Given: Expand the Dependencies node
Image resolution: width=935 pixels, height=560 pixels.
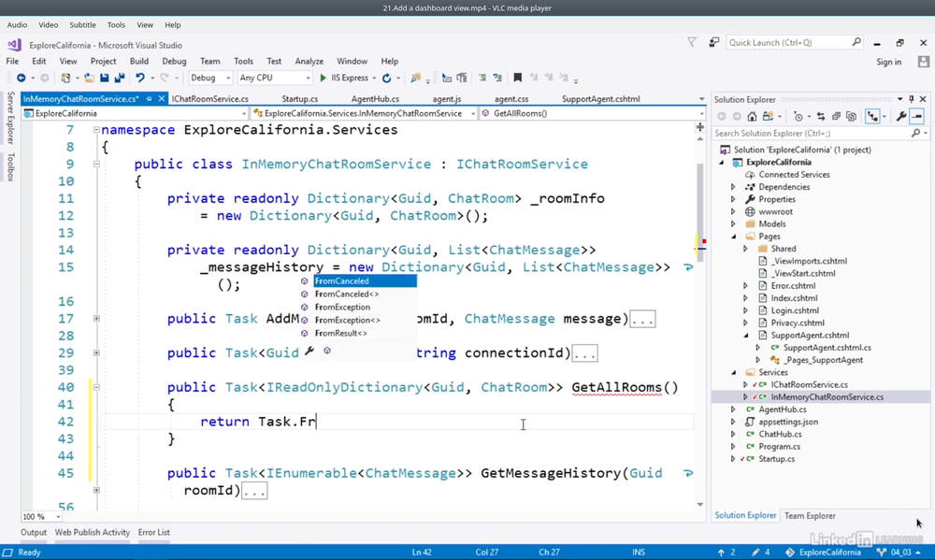Looking at the screenshot, I should click(x=733, y=187).
